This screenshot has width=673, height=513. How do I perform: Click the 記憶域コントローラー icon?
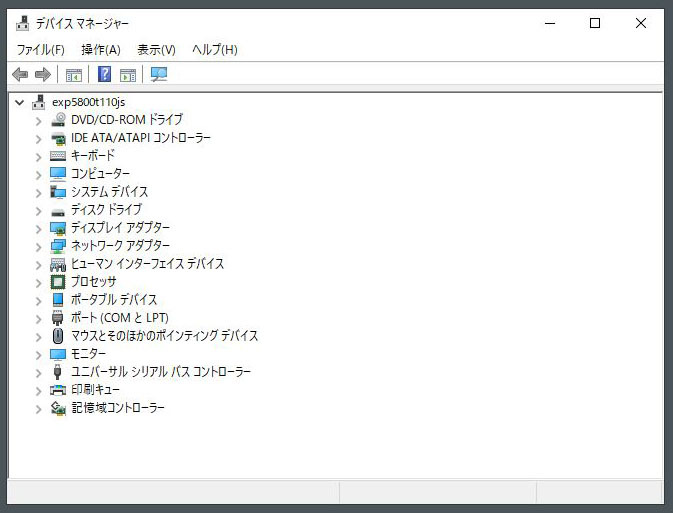58,408
